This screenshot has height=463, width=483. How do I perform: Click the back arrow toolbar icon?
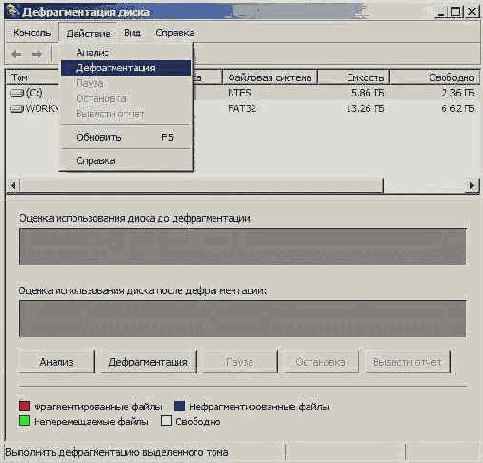[16, 54]
